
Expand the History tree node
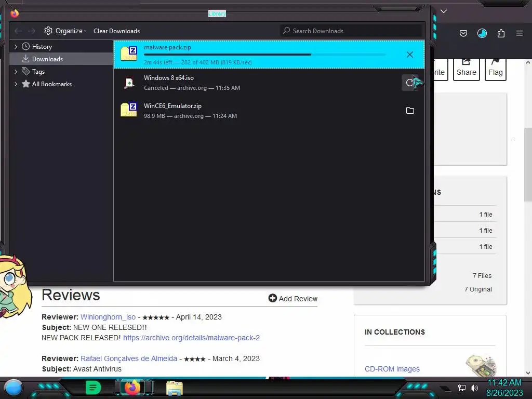pos(16,46)
